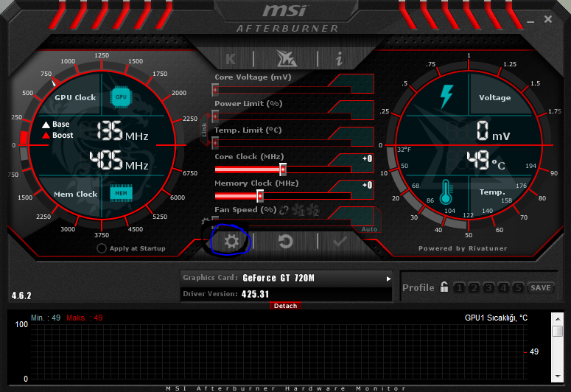Viewport: 571px width, 392px height.
Task: Select profile slot 4
Action: point(503,288)
